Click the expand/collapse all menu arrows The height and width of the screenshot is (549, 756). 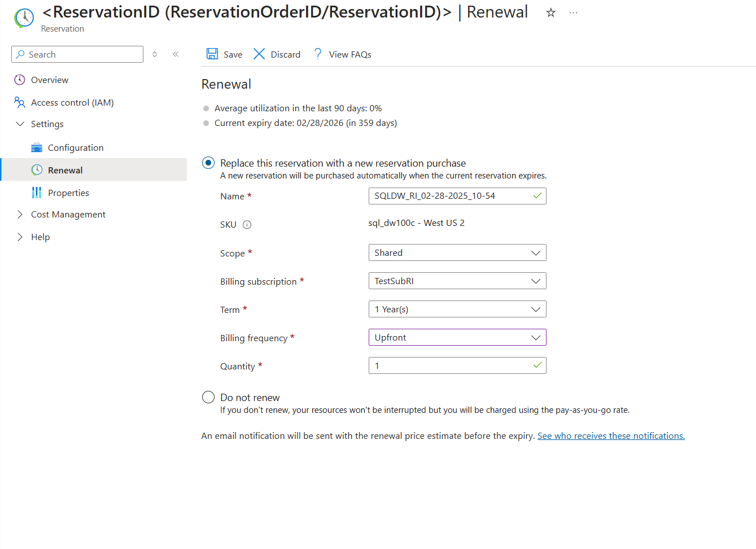tap(155, 54)
